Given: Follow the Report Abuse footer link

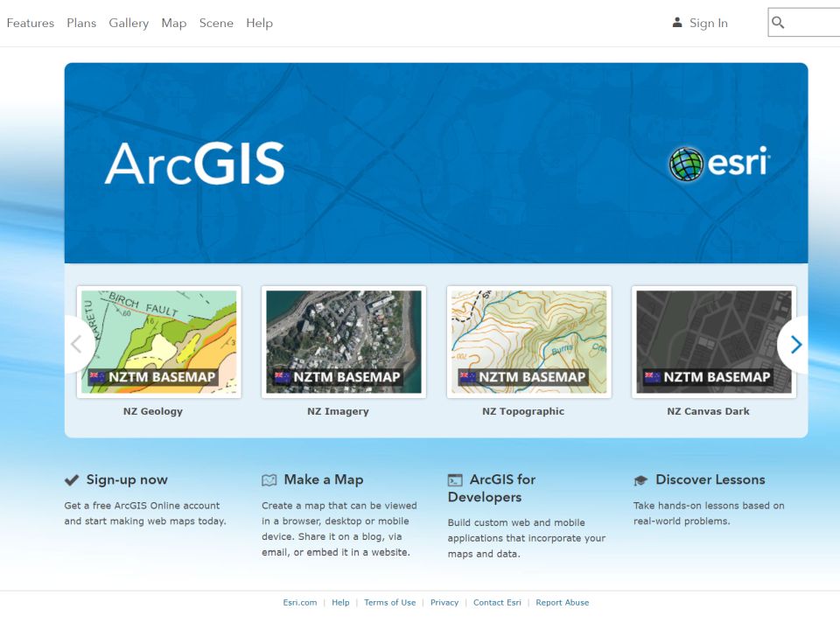Looking at the screenshot, I should (x=563, y=603).
